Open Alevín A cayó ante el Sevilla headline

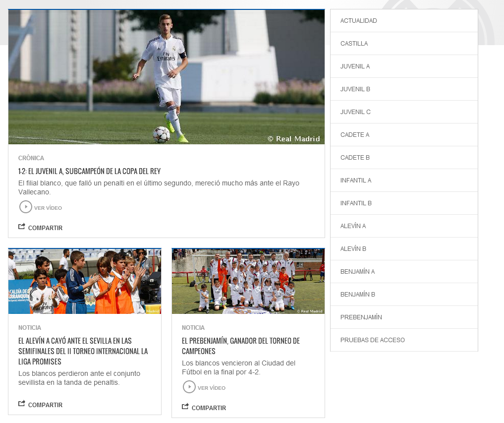click(83, 351)
